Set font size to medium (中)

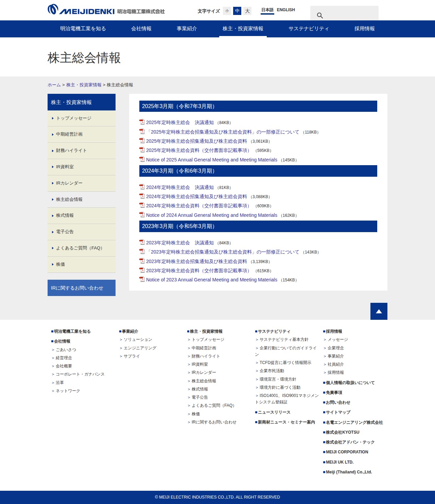point(237,11)
